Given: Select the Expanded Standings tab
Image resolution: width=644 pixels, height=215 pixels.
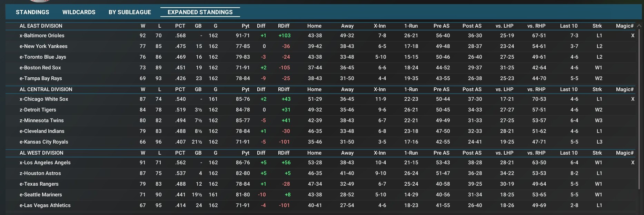Looking at the screenshot, I should click(200, 12).
